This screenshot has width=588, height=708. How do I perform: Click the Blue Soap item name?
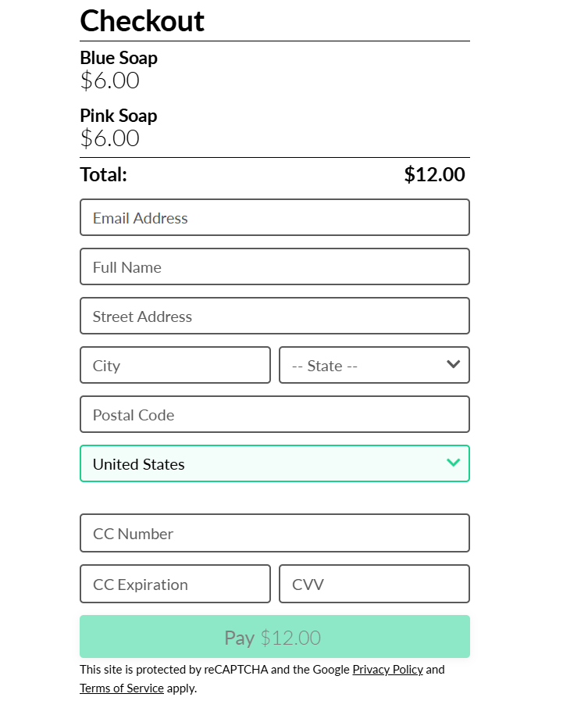(119, 58)
